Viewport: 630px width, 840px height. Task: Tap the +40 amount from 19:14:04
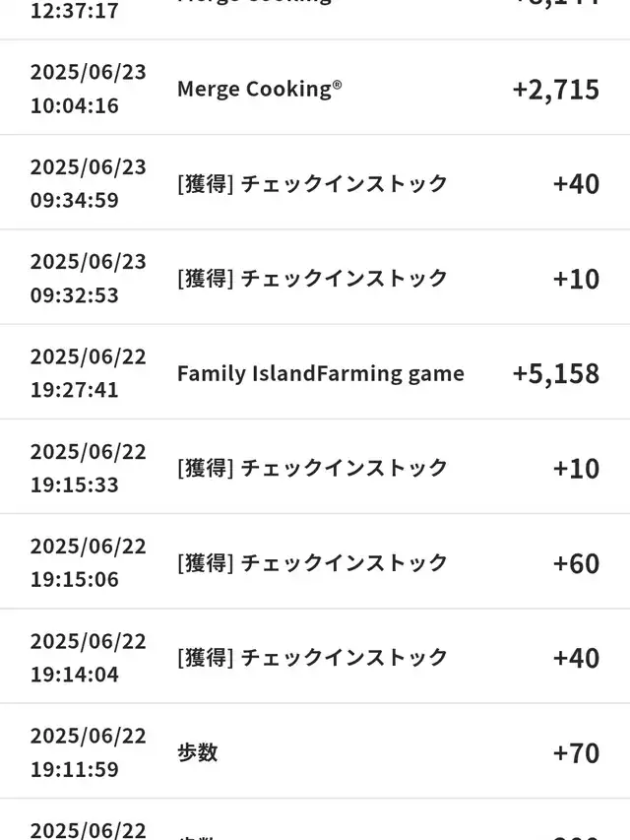pos(576,657)
